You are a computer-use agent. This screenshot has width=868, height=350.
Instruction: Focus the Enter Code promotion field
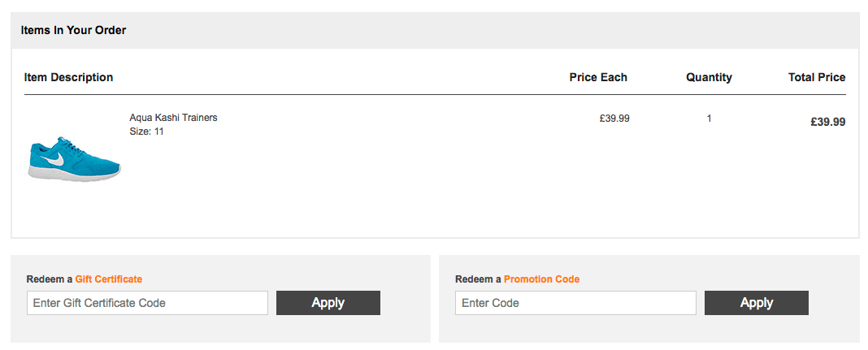(x=575, y=303)
